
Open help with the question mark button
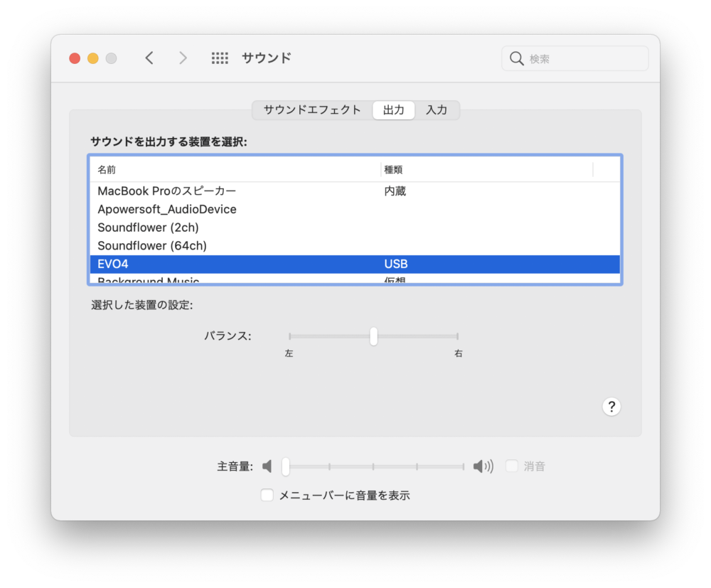[x=611, y=407]
